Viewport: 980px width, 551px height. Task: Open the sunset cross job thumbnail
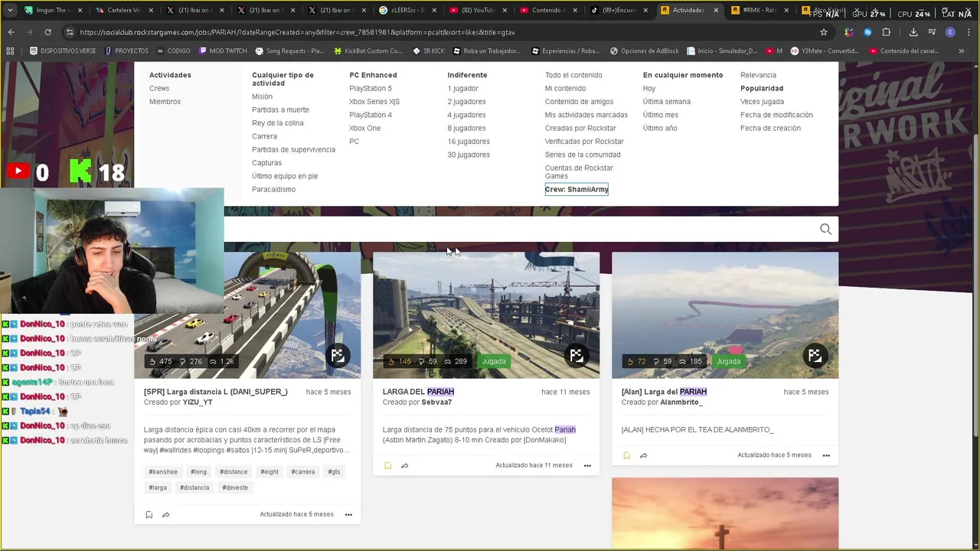pyautogui.click(x=725, y=513)
